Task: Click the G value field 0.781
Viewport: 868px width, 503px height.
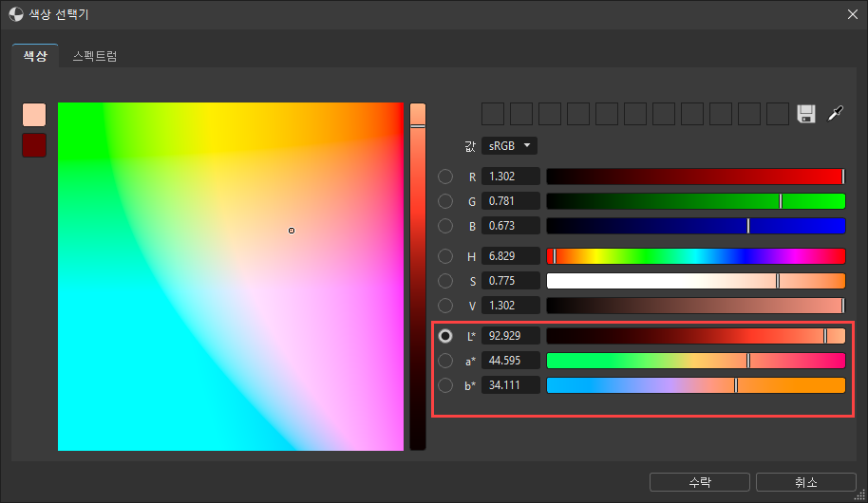Action: [x=510, y=201]
